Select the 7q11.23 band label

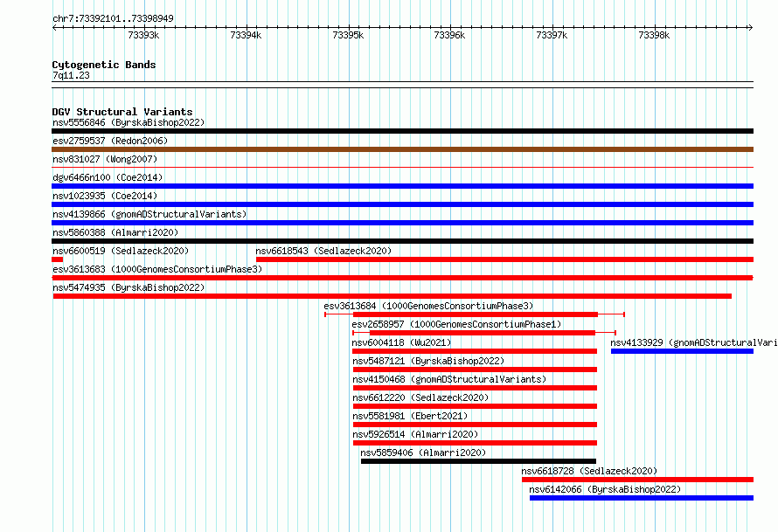71,75
